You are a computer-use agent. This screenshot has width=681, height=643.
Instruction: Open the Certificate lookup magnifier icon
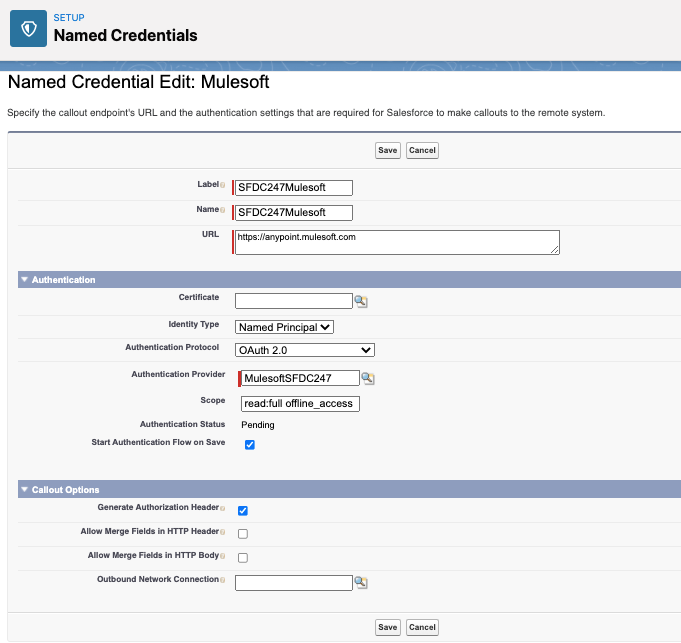point(360,301)
